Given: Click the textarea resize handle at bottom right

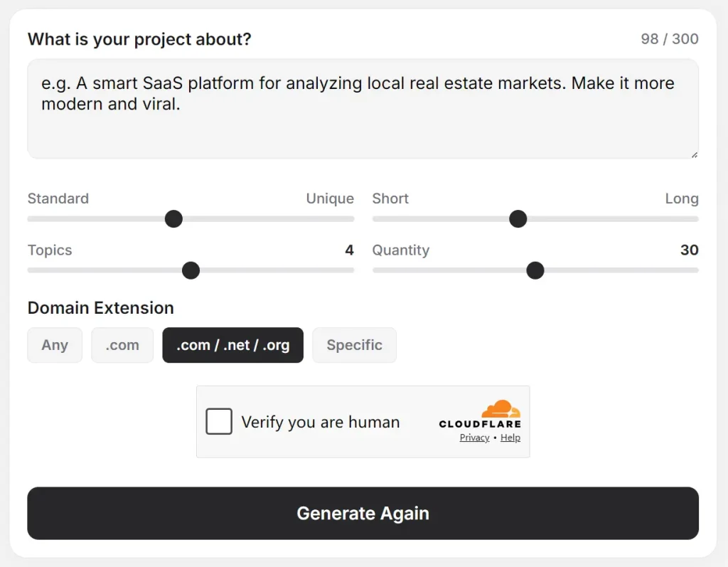Looking at the screenshot, I should 693,154.
